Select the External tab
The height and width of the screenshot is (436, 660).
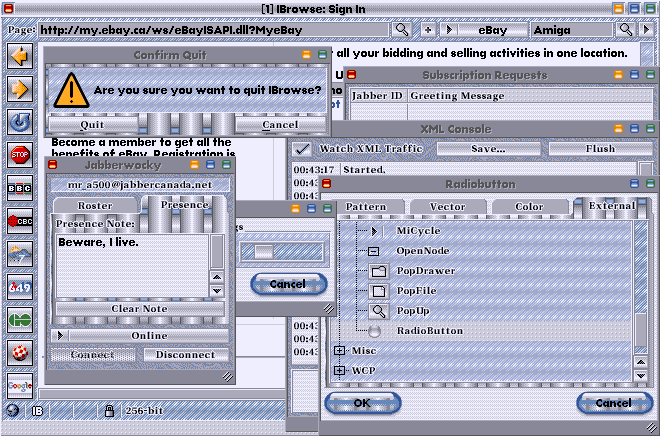[611, 205]
